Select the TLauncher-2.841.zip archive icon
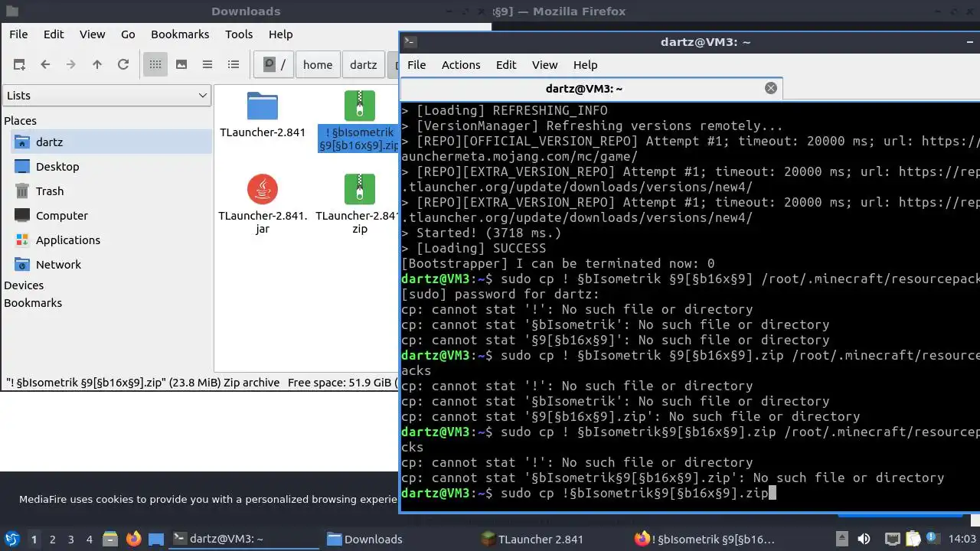980x551 pixels. click(x=359, y=189)
